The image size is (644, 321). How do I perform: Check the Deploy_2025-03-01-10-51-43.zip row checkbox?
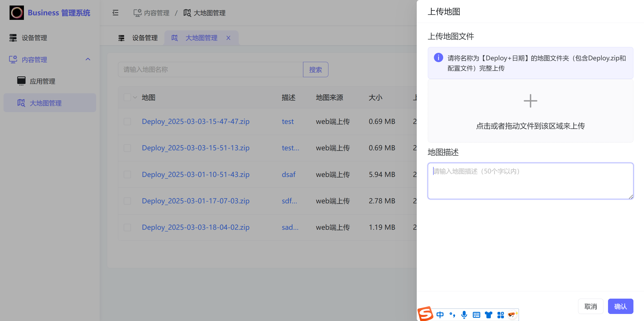pos(127,174)
